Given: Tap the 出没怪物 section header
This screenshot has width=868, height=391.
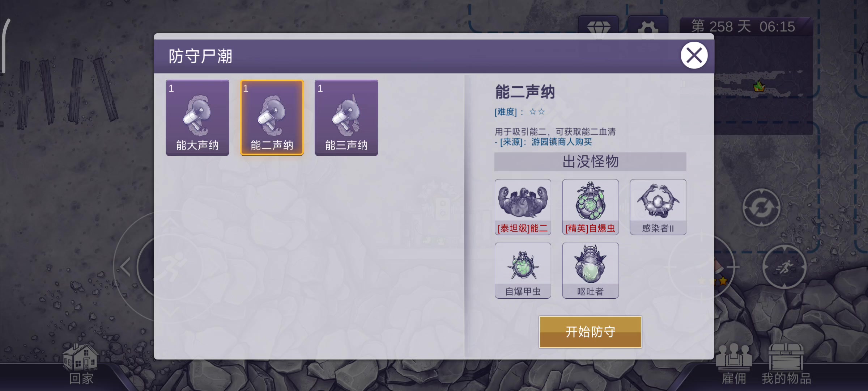Looking at the screenshot, I should pyautogui.click(x=590, y=162).
